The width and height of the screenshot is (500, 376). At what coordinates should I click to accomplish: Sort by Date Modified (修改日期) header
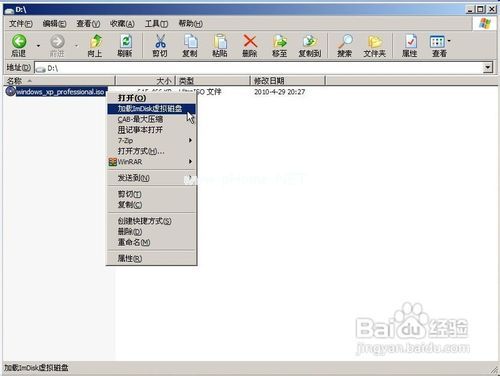click(288, 81)
